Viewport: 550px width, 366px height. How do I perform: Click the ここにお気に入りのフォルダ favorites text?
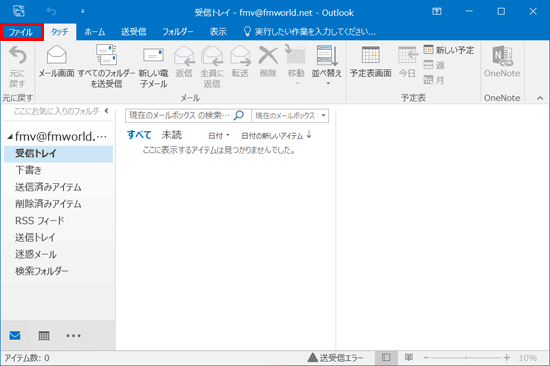(x=57, y=111)
